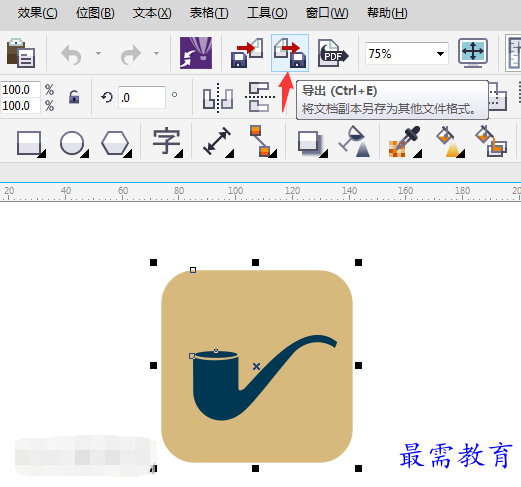Image resolution: width=521 pixels, height=487 pixels.
Task: Click the mirror vertically icon
Action: click(x=260, y=97)
